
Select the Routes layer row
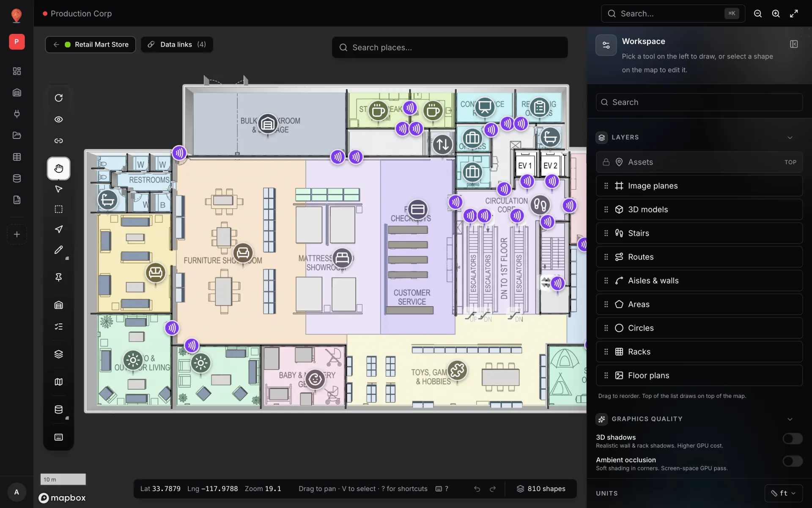[x=699, y=257]
